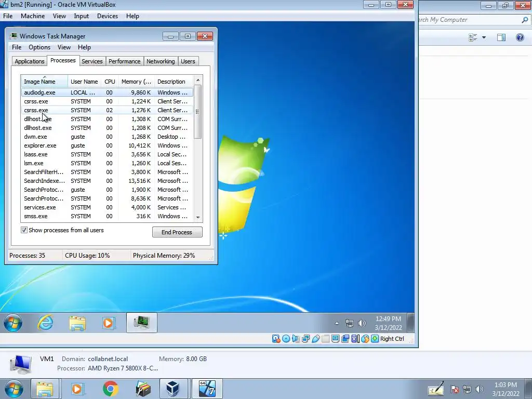This screenshot has width=532, height=399.
Task: Sort processes by CPU column header
Action: point(110,82)
